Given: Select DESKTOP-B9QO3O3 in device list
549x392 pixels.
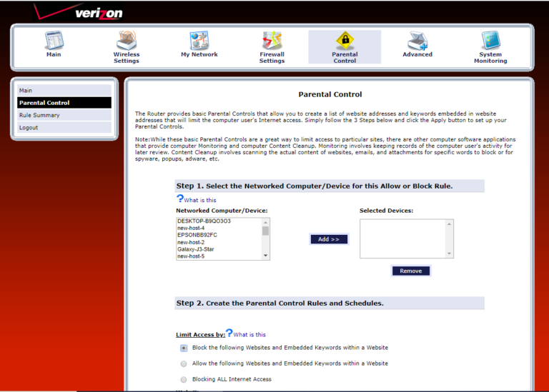Looking at the screenshot, I should 219,221.
